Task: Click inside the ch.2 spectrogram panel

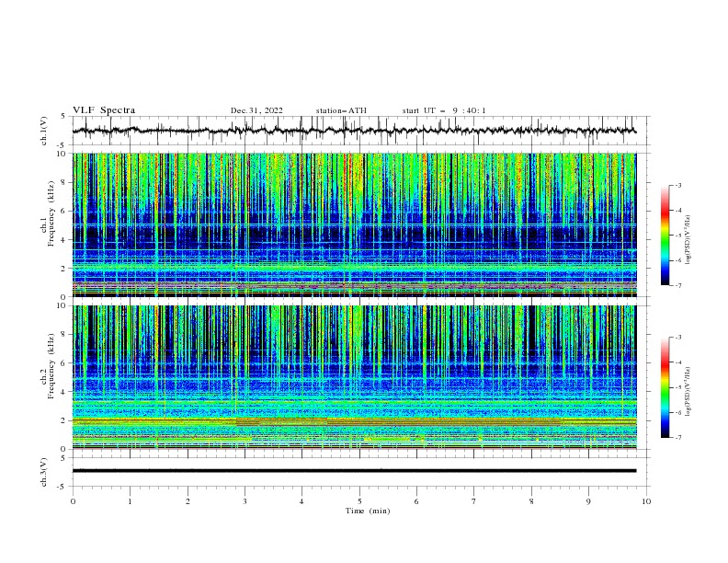Action: 354,377
